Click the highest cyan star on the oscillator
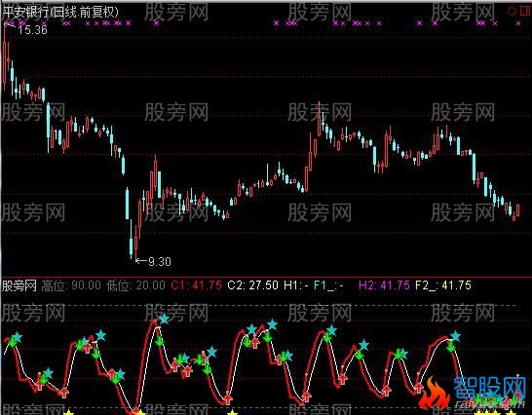 pyautogui.click(x=165, y=319)
